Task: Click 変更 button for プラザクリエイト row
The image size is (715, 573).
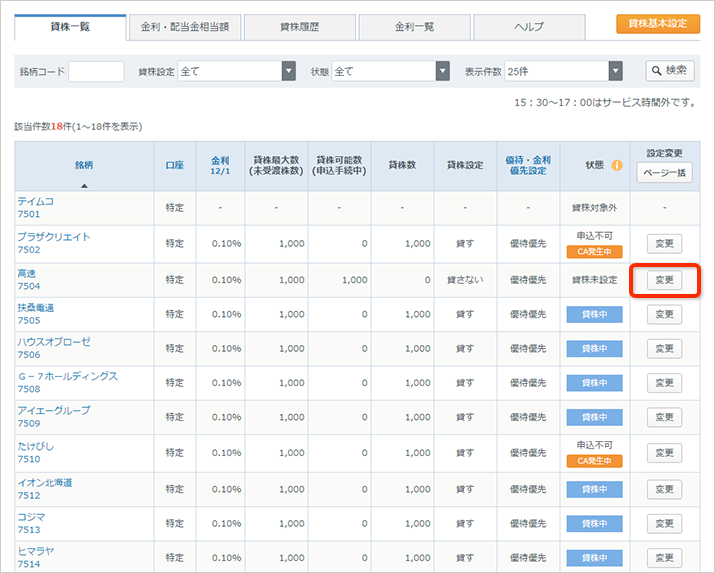Action: click(x=664, y=243)
